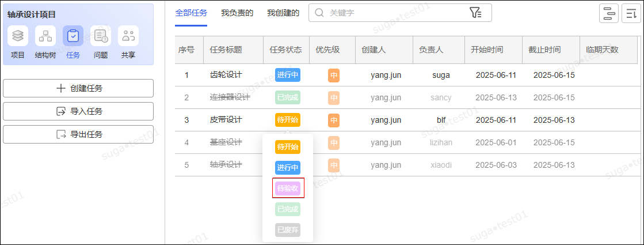Choose 已废弃 in the status dropdown
Image resolution: width=644 pixels, height=245 pixels.
point(288,230)
